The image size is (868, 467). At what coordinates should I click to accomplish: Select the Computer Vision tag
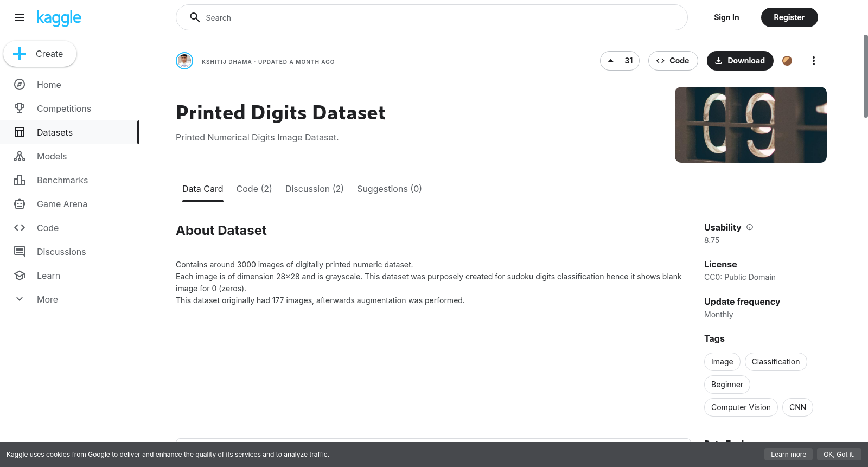(741, 407)
